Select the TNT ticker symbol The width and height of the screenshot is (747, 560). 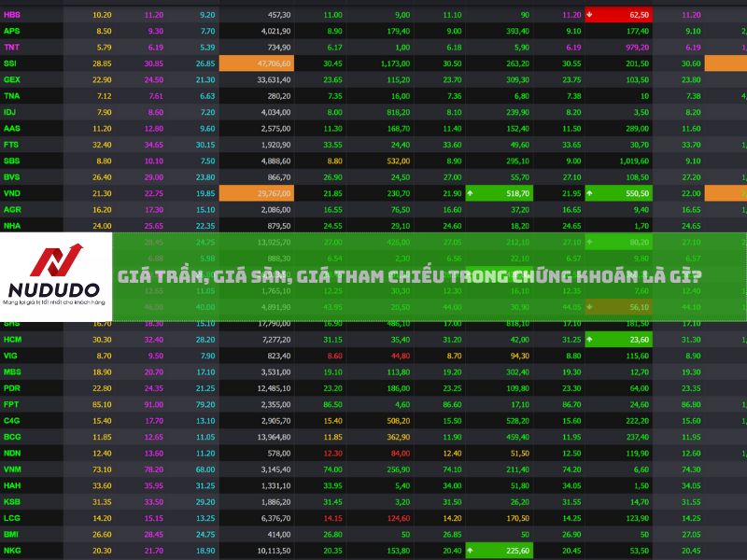pyautogui.click(x=12, y=48)
